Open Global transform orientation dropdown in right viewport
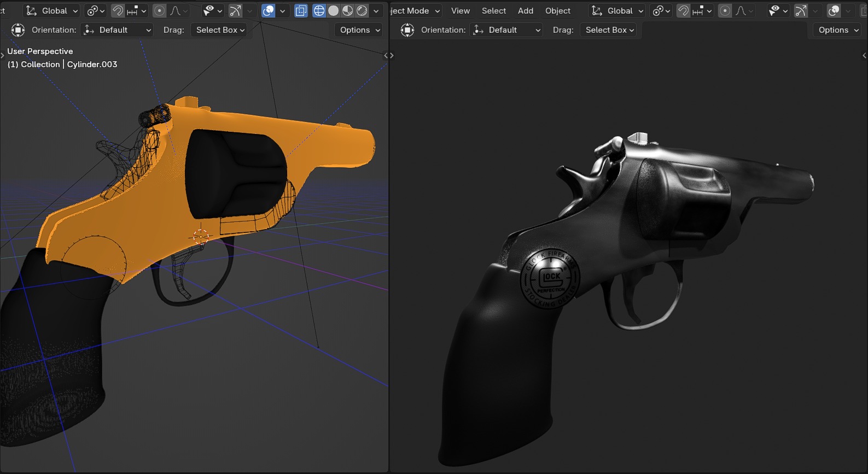This screenshot has width=868, height=474. click(x=617, y=11)
